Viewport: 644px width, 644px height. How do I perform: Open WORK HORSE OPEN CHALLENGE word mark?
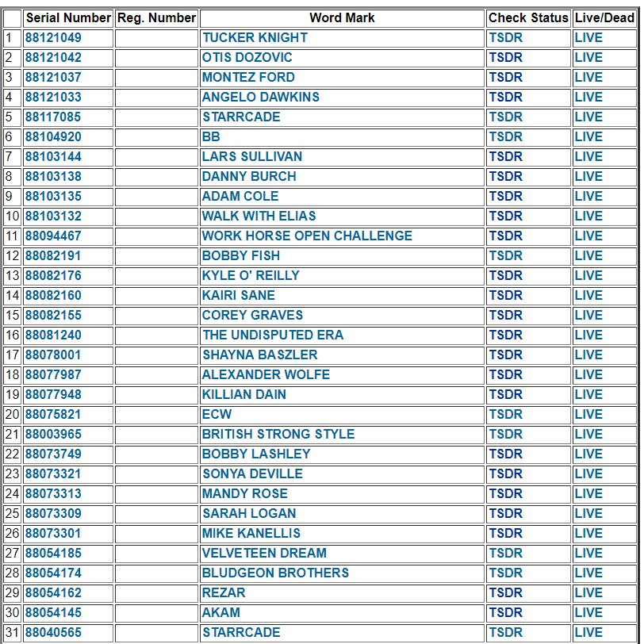pos(307,236)
